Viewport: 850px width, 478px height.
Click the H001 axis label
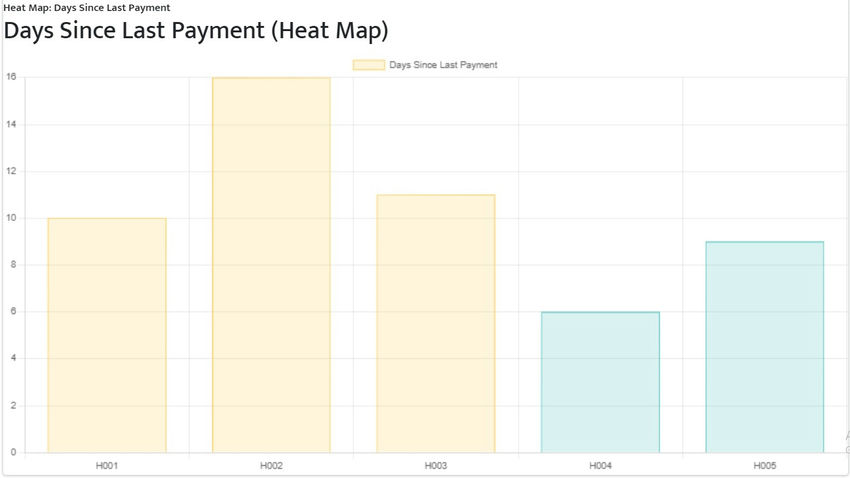[x=107, y=466]
